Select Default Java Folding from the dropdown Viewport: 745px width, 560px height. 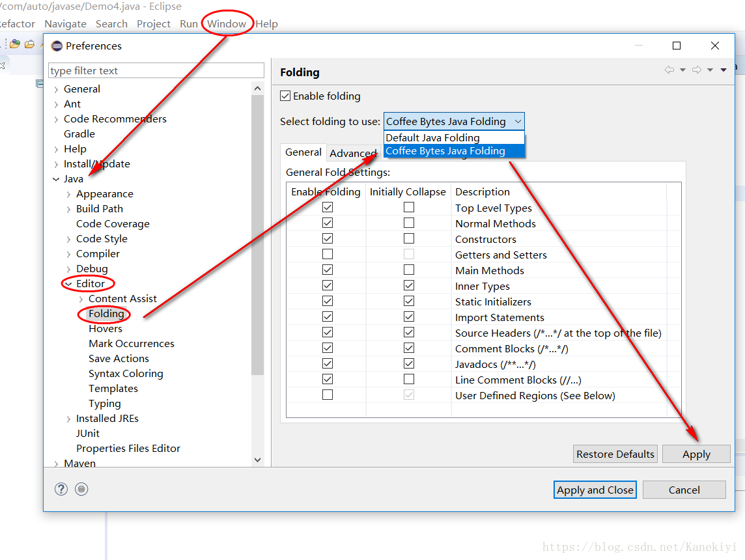432,137
